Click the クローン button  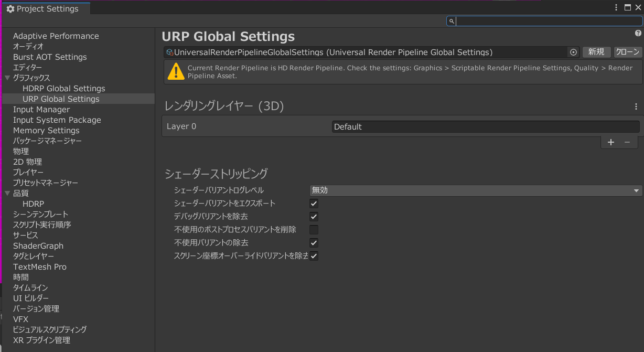tap(628, 52)
